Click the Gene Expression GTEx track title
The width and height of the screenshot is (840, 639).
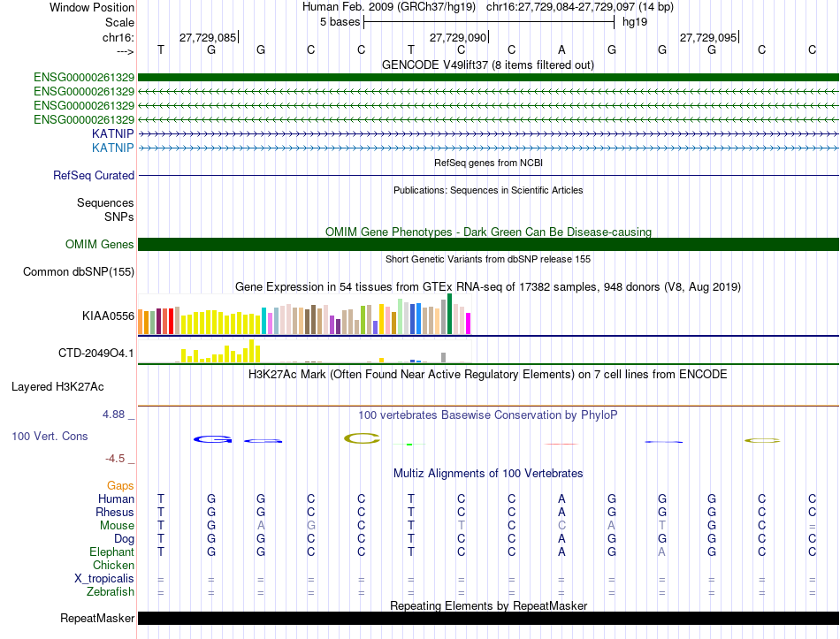(x=487, y=287)
